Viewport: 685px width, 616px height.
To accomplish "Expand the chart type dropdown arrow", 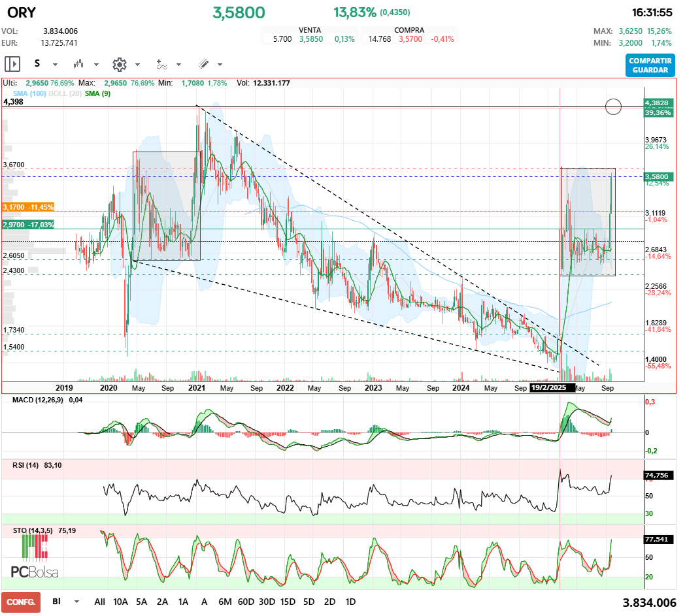I will point(96,65).
